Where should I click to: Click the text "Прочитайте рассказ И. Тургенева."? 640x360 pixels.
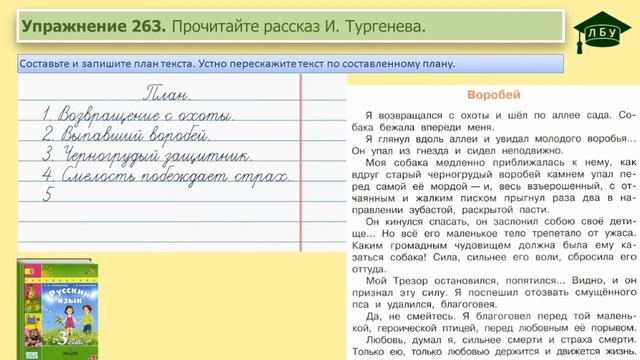pos(298,27)
